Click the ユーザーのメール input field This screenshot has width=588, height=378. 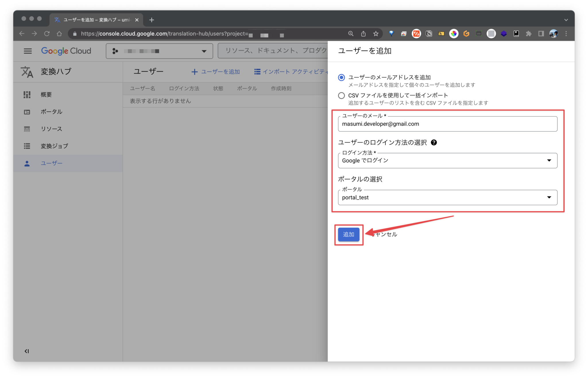447,124
